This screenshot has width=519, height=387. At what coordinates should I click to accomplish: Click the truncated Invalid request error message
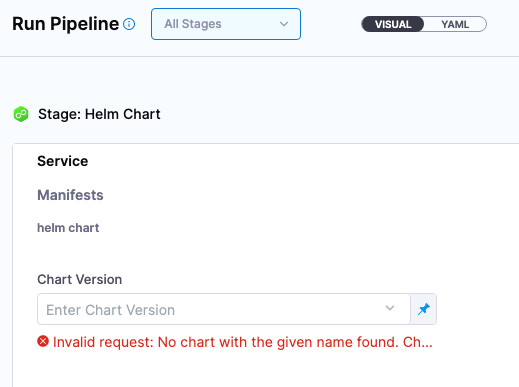pos(243,342)
